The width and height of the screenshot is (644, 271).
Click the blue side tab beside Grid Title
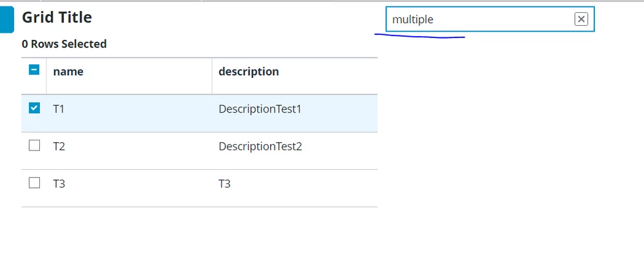click(6, 19)
